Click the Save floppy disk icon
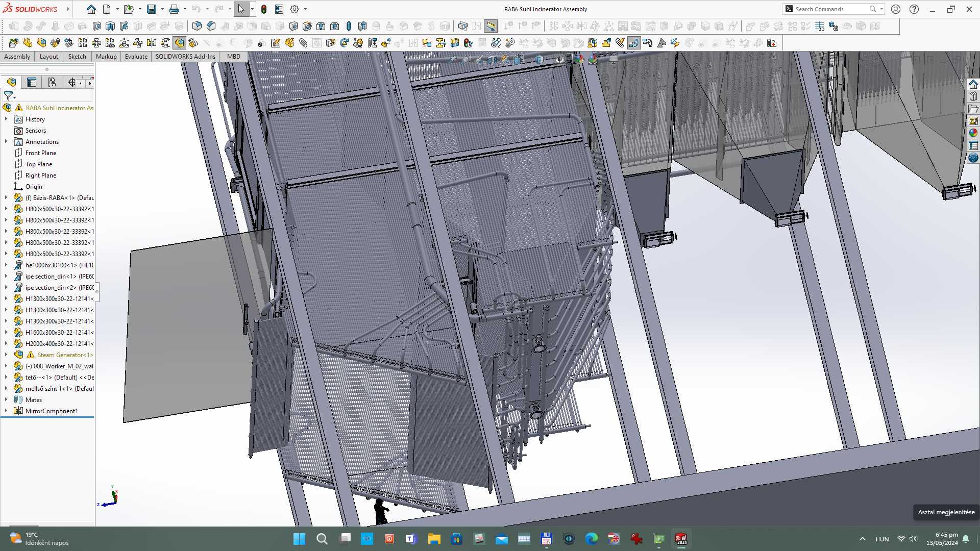Screen dimensions: 980x551 [x=152, y=9]
